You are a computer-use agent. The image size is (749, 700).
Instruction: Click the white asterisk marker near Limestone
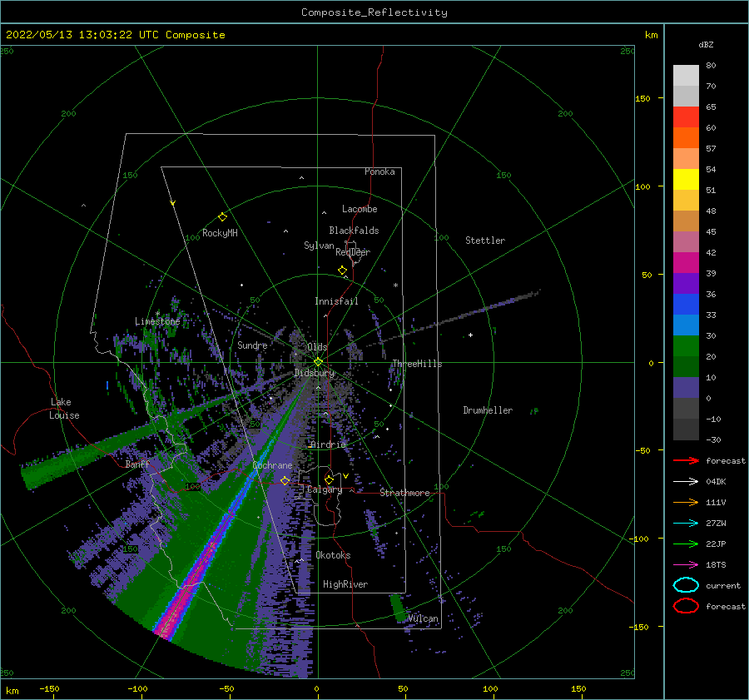[x=157, y=314]
